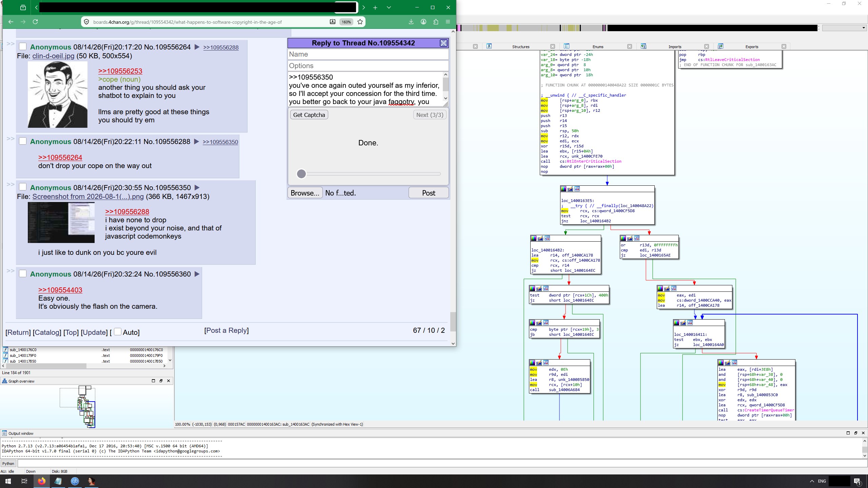868x488 pixels.
Task: Maximize the Graph overview panel
Action: (153, 381)
